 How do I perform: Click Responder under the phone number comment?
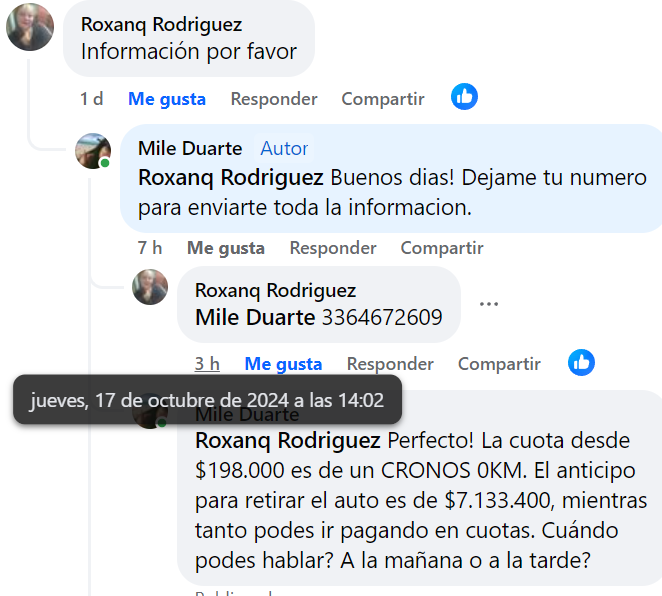(x=390, y=364)
